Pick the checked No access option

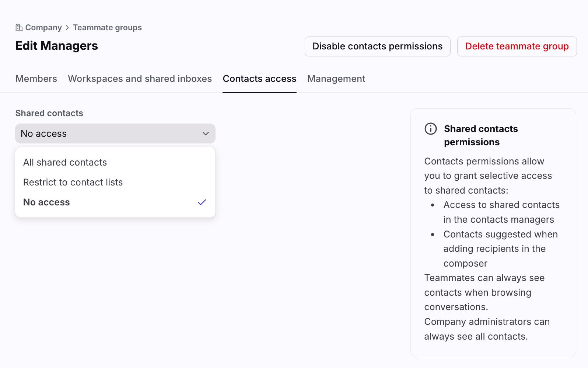[47, 202]
